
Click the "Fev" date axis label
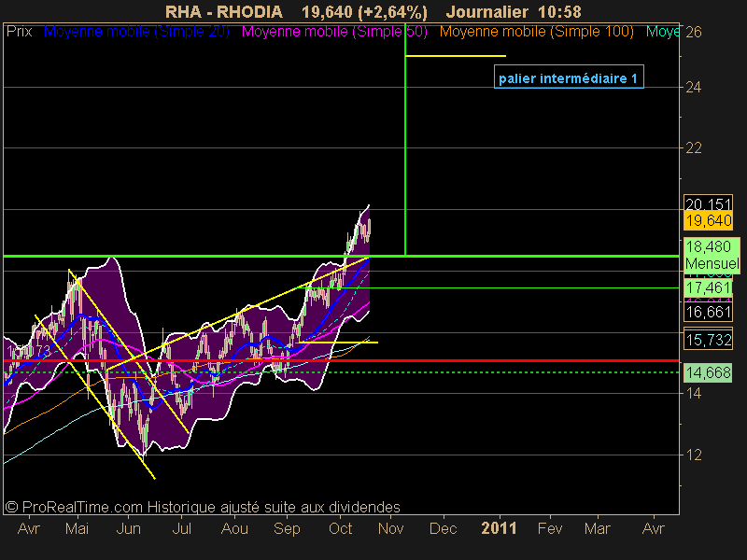[550, 528]
